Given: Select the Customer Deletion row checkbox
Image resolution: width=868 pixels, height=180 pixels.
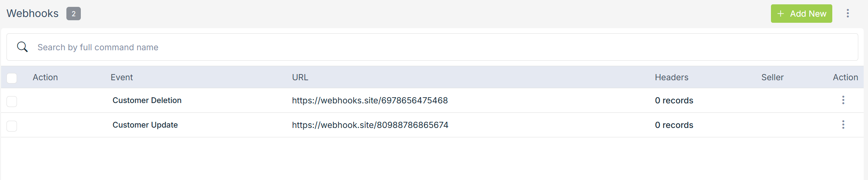Looking at the screenshot, I should tap(12, 101).
